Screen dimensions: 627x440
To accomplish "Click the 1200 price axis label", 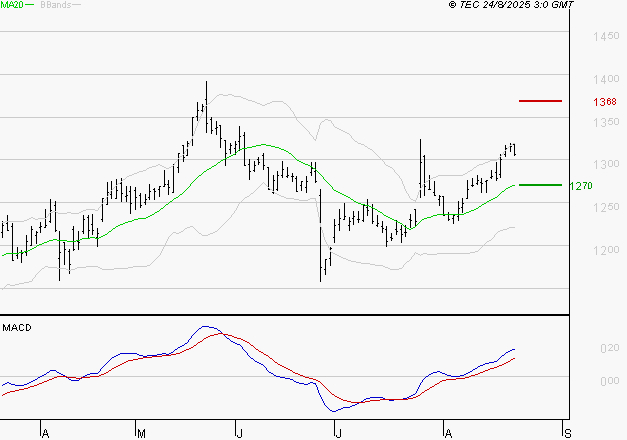I will pos(606,250).
